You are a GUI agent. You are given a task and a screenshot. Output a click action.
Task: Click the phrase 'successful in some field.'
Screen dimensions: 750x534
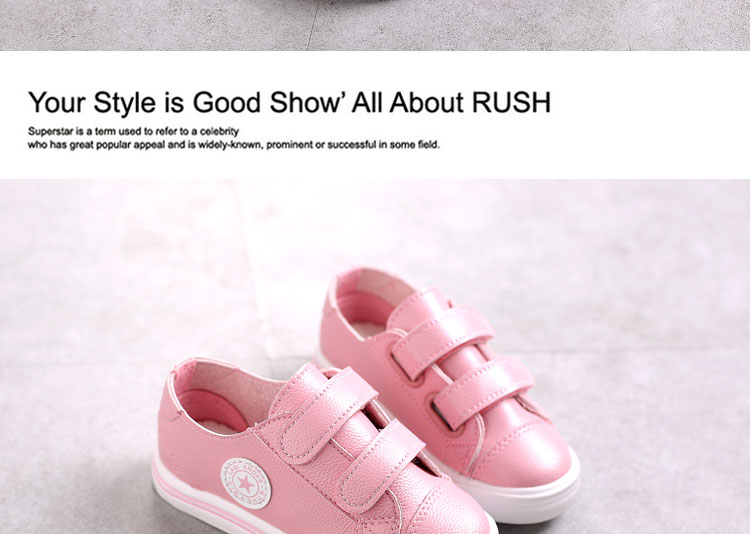[x=384, y=145]
